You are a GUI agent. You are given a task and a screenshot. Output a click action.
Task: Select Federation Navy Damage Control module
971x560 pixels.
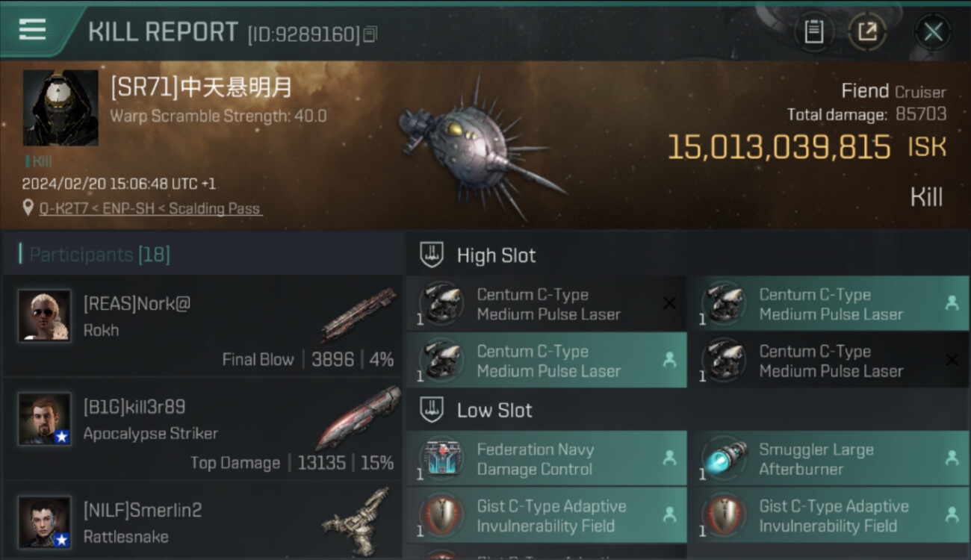[x=547, y=459]
